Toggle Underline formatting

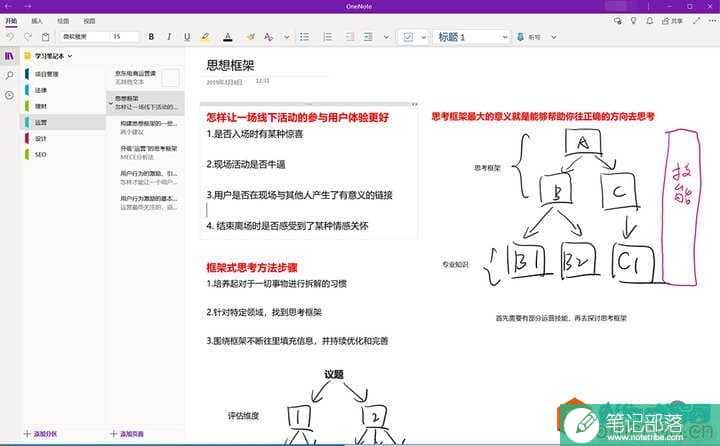click(187, 37)
